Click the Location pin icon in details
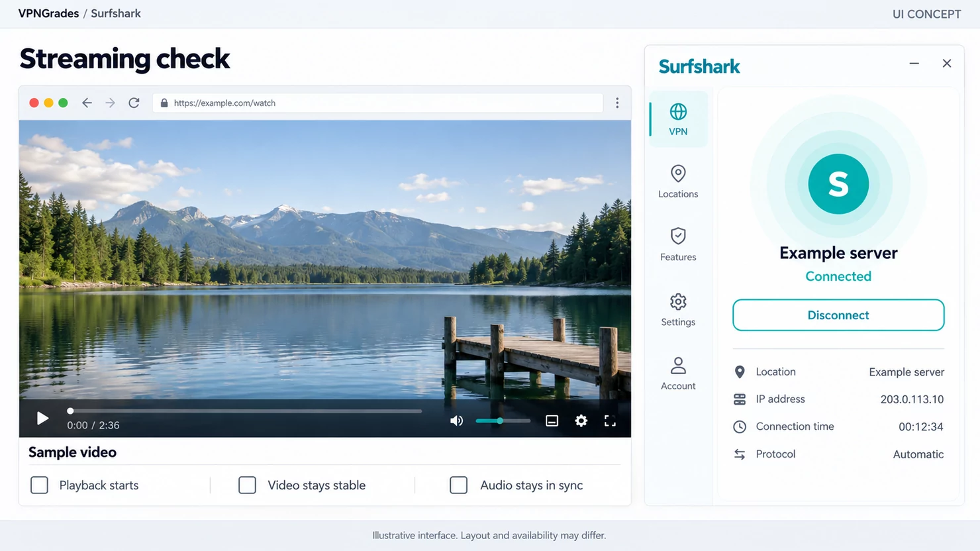Image resolution: width=980 pixels, height=551 pixels. tap(740, 372)
